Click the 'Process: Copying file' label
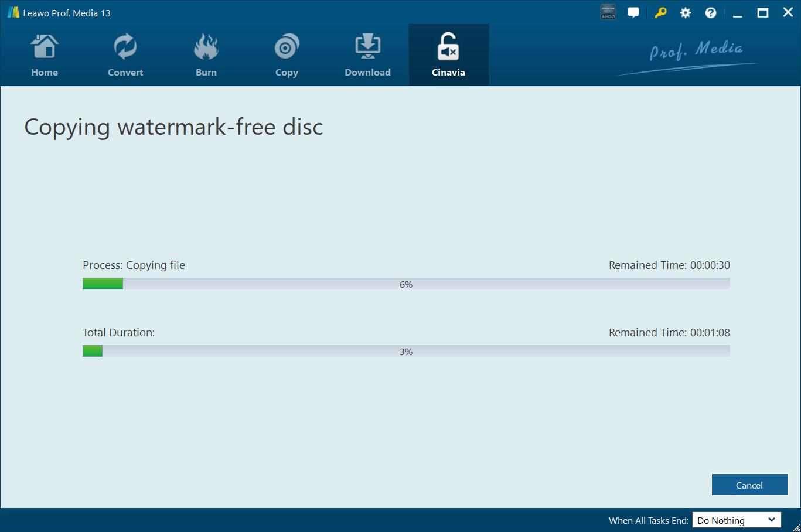Image resolution: width=801 pixels, height=532 pixels. pos(134,265)
